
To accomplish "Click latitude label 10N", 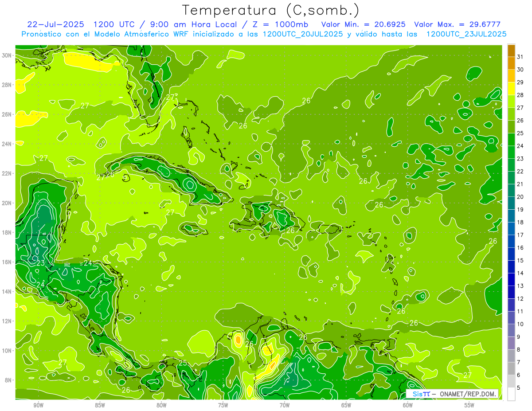I will coord(7,351).
